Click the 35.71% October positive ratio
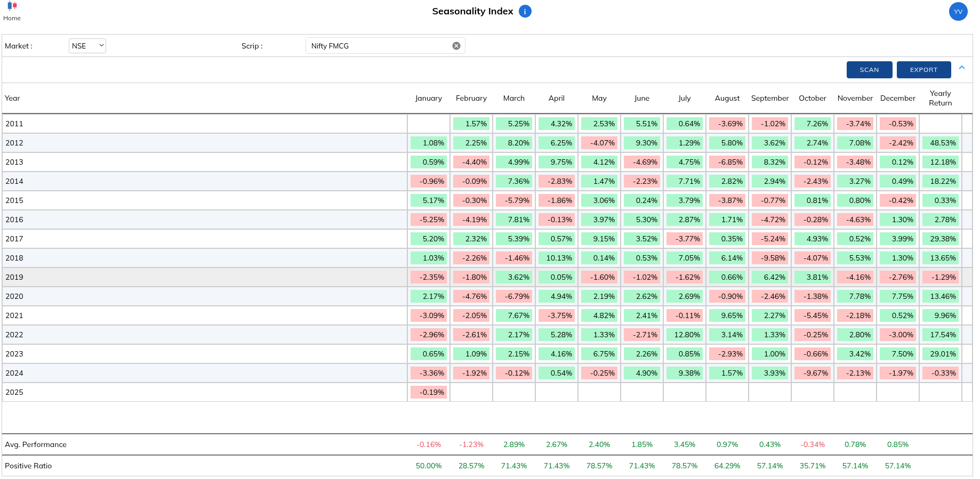The height and width of the screenshot is (479, 980). tap(813, 466)
